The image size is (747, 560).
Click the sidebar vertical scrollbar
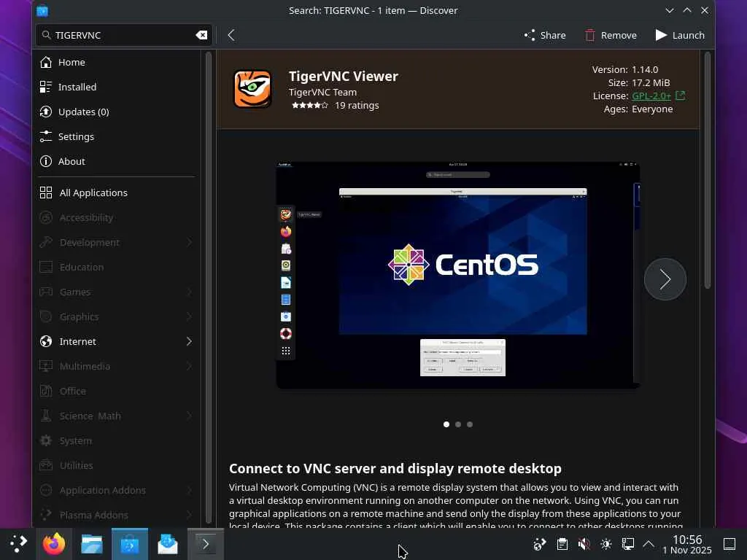point(208,287)
